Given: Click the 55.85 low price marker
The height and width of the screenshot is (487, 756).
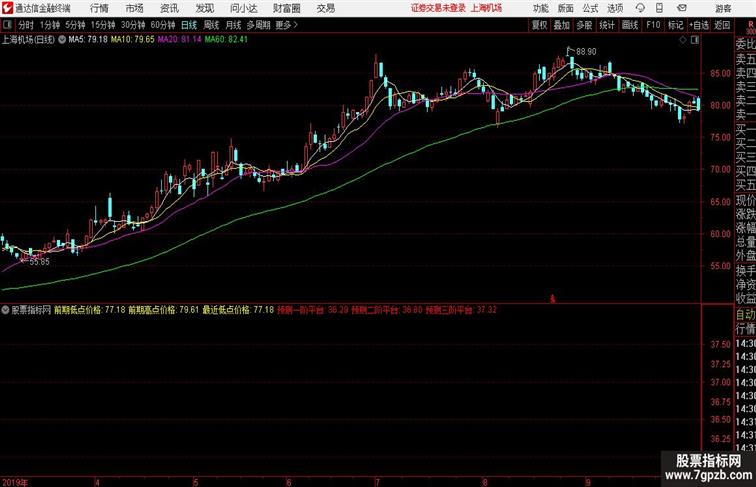Looking at the screenshot, I should 40,262.
